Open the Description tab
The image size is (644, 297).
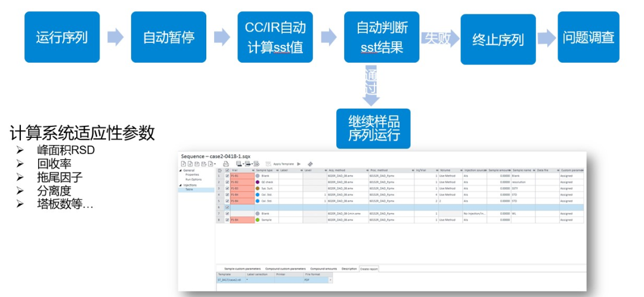click(x=349, y=268)
